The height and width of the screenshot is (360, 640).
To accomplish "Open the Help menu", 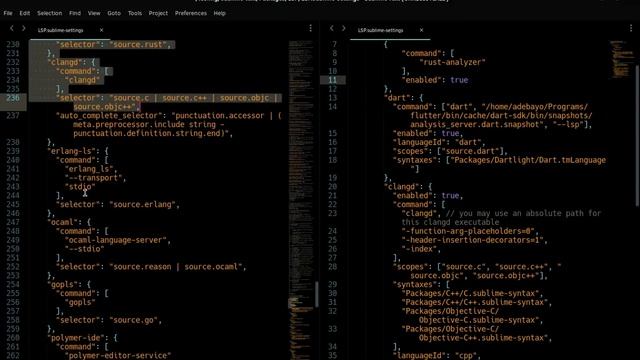I will point(220,13).
